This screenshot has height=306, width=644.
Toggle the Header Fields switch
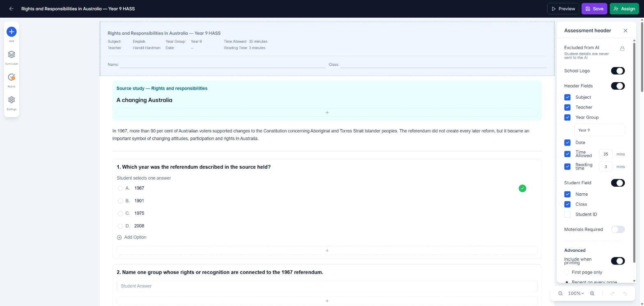pyautogui.click(x=618, y=86)
